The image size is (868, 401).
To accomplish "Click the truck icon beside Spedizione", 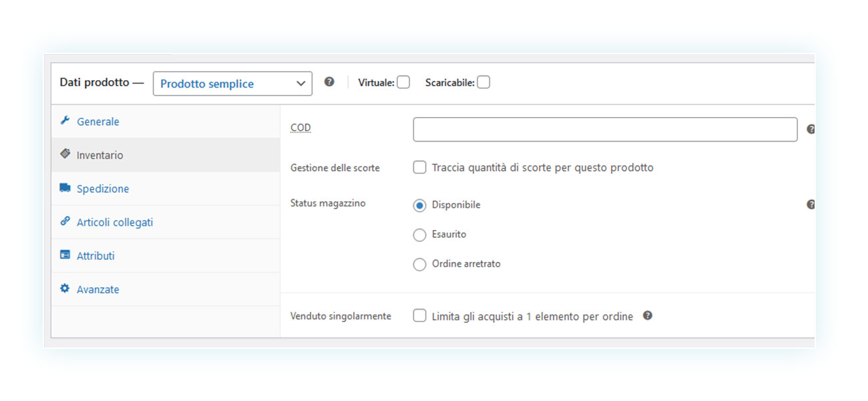I will click(x=65, y=188).
